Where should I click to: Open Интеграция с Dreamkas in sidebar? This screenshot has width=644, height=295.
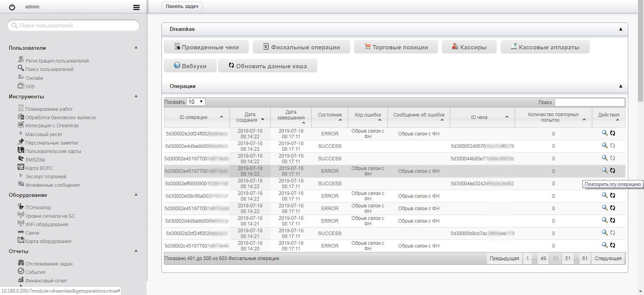point(52,126)
